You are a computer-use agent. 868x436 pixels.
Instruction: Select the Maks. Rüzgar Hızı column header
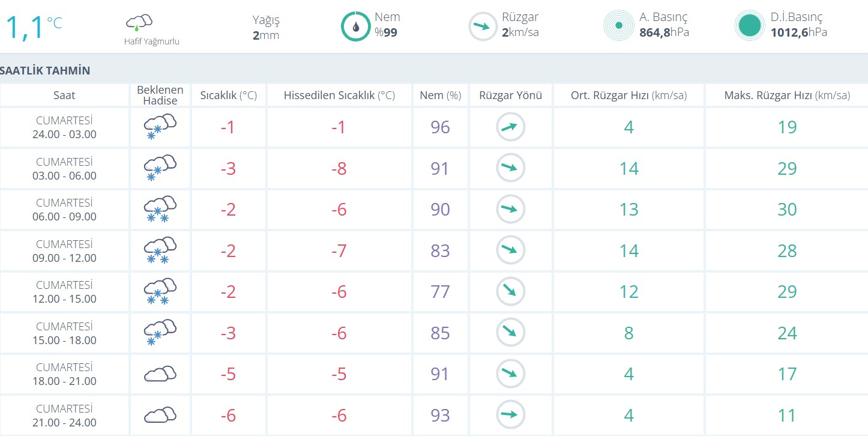point(786,95)
